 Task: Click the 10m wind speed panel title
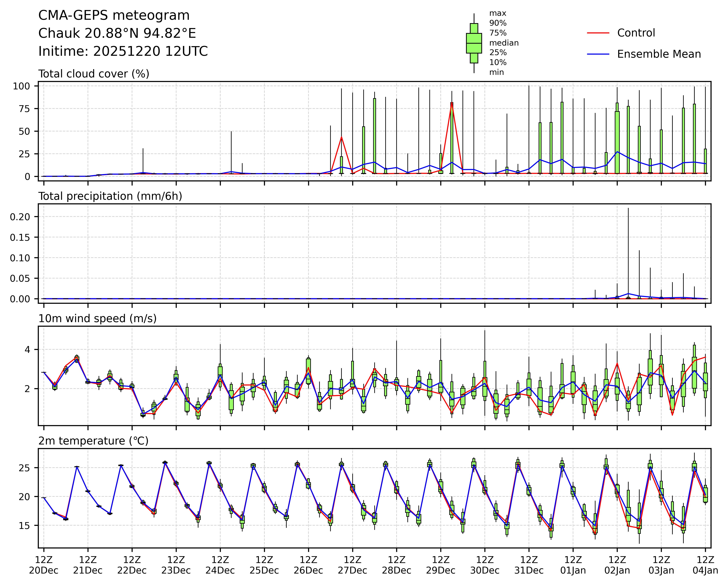(x=97, y=318)
